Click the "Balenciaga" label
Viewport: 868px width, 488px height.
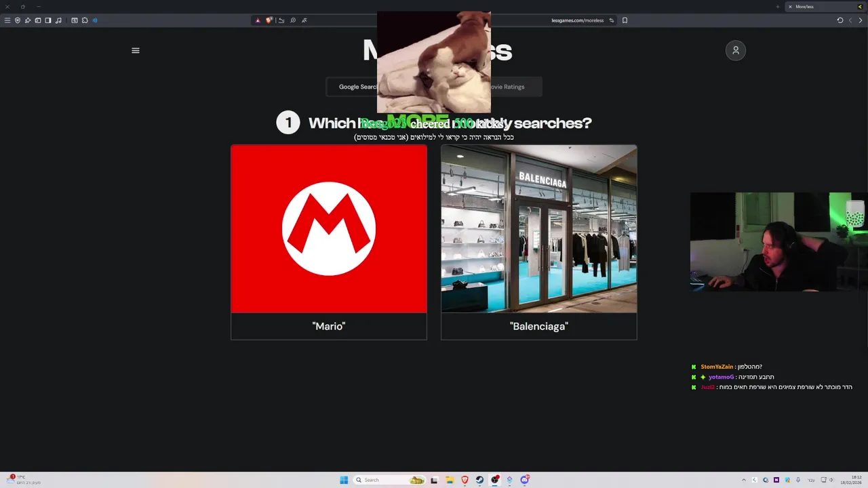(539, 326)
